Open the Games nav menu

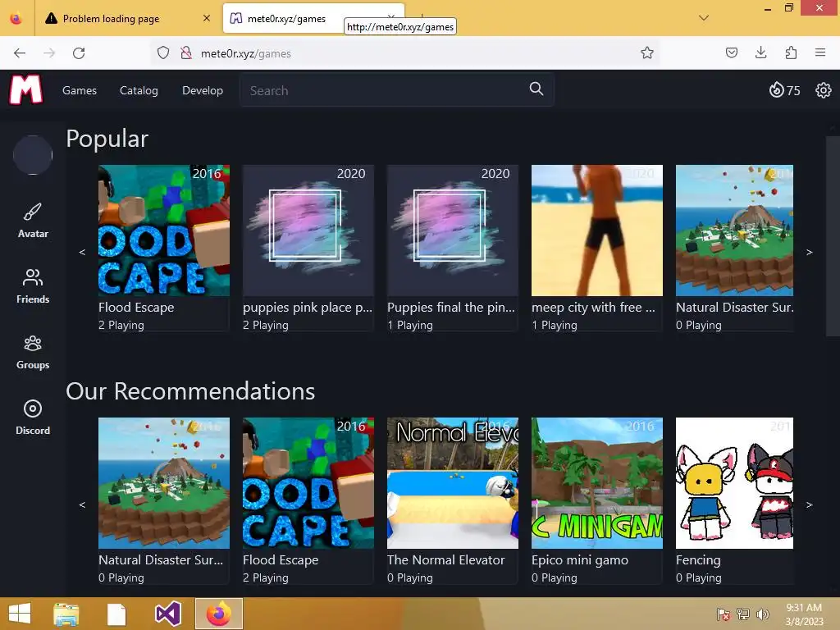pos(80,90)
